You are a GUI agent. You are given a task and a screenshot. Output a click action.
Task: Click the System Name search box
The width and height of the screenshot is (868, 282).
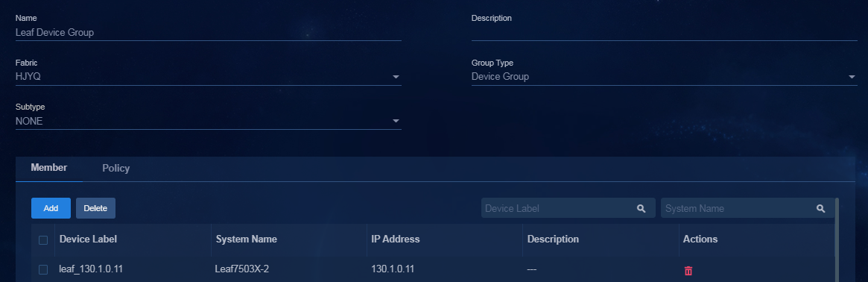click(747, 208)
